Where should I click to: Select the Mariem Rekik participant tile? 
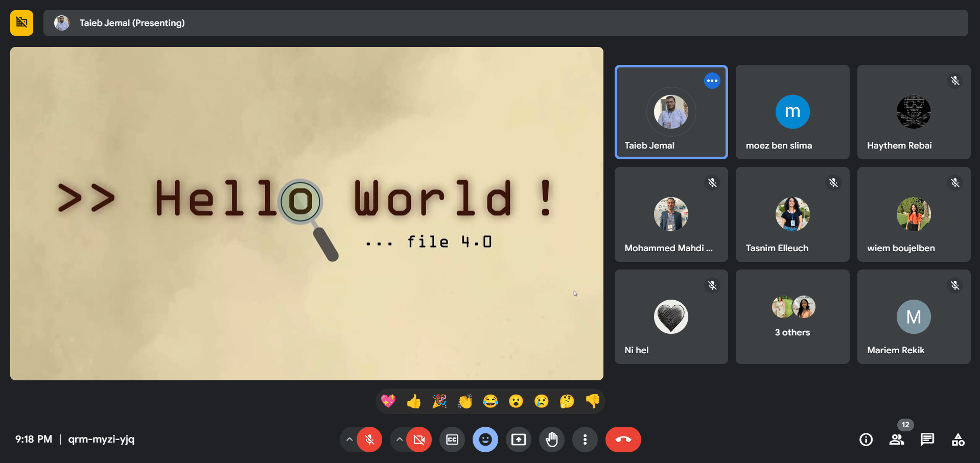[914, 316]
